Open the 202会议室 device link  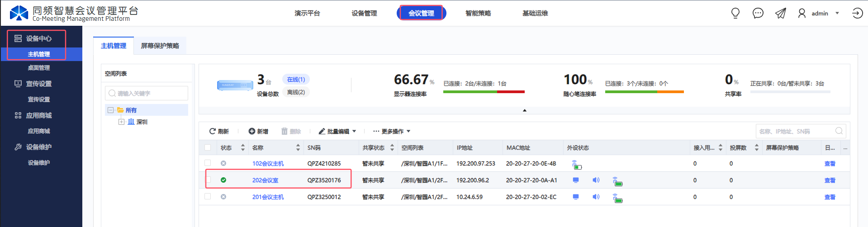(265, 180)
